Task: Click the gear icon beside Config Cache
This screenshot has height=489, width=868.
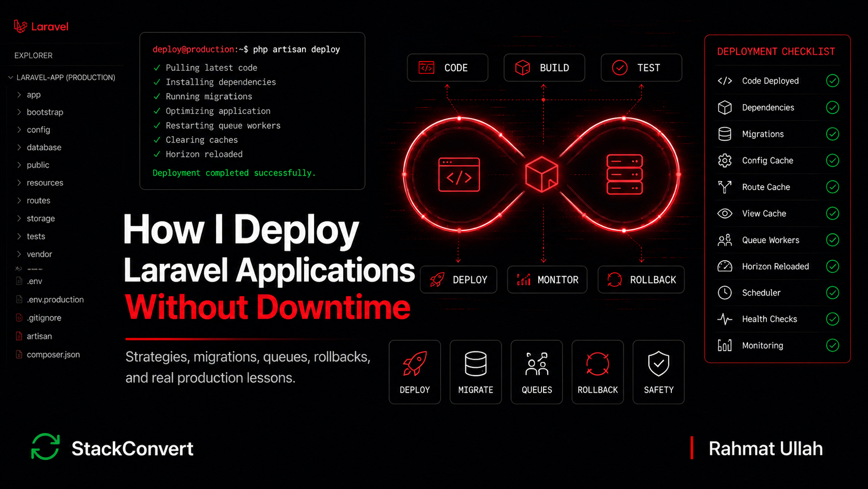Action: [x=725, y=160]
